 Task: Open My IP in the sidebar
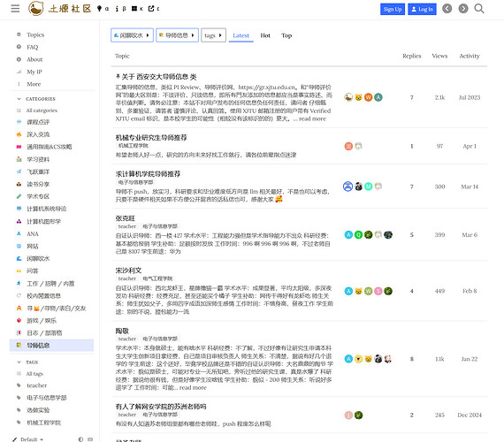(x=34, y=72)
